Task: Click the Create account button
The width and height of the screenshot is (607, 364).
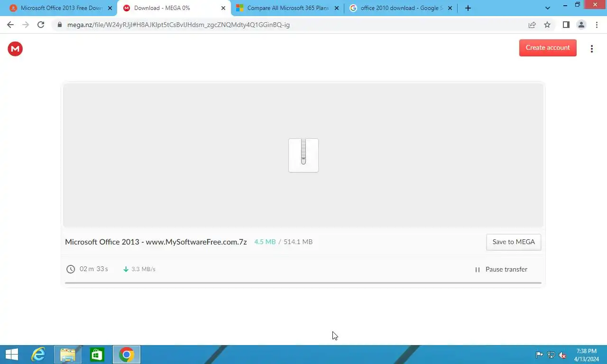Action: (548, 47)
